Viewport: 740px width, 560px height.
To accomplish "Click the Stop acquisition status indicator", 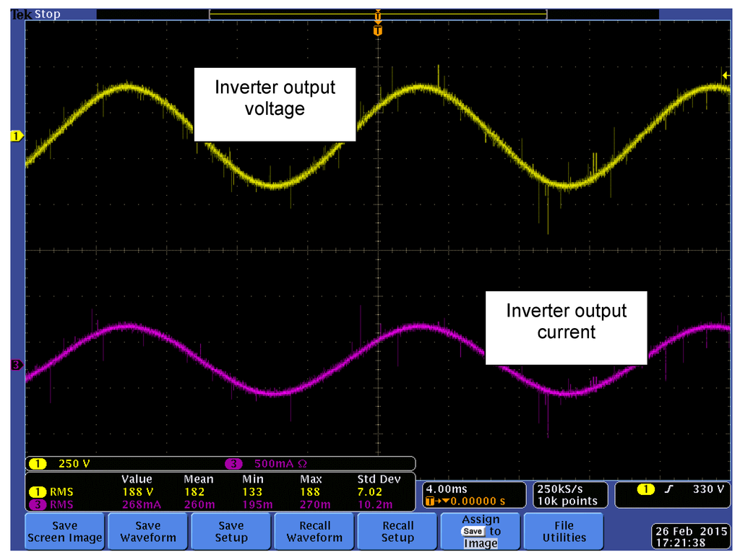I will pyautogui.click(x=47, y=14).
